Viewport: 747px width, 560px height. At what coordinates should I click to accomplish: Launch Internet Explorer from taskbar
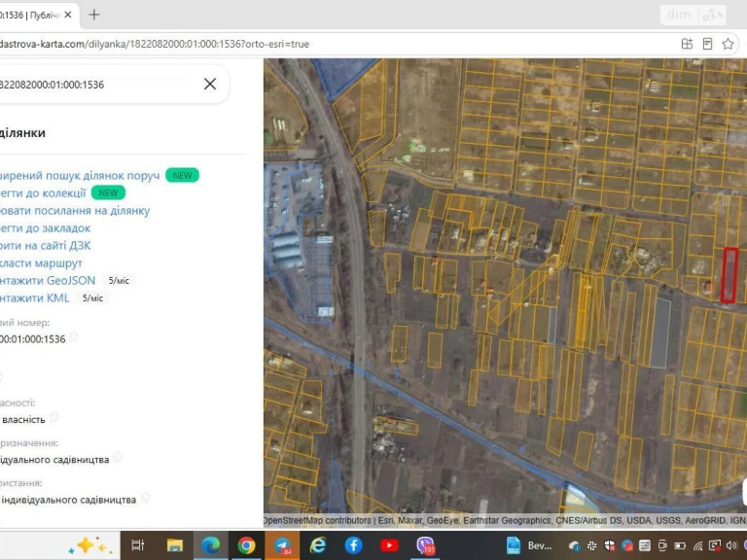(x=317, y=545)
